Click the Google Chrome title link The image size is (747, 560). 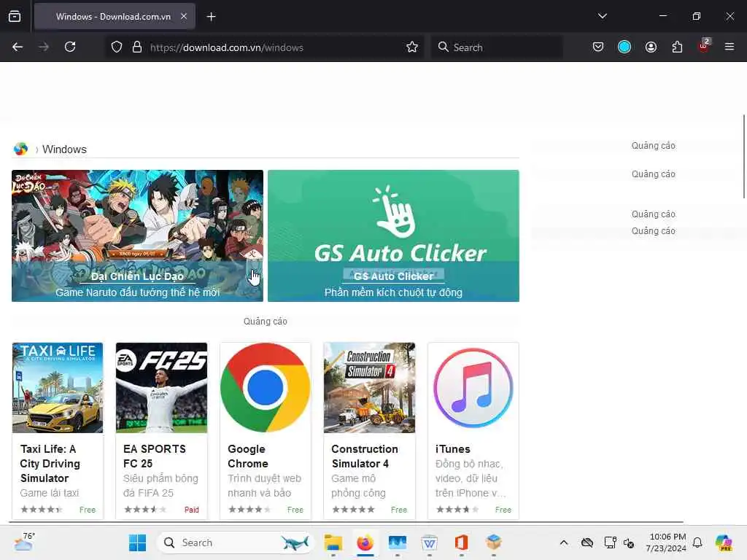248,456
